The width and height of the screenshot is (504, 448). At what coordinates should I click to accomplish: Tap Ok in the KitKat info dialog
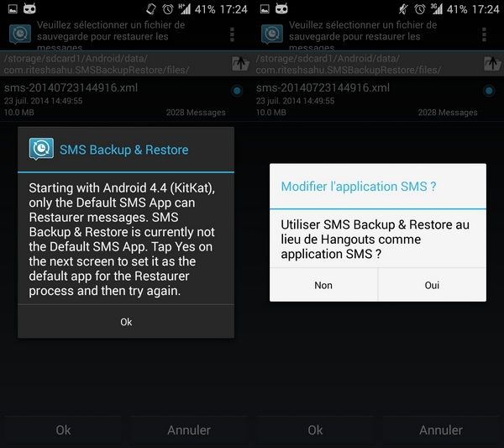[x=126, y=322]
